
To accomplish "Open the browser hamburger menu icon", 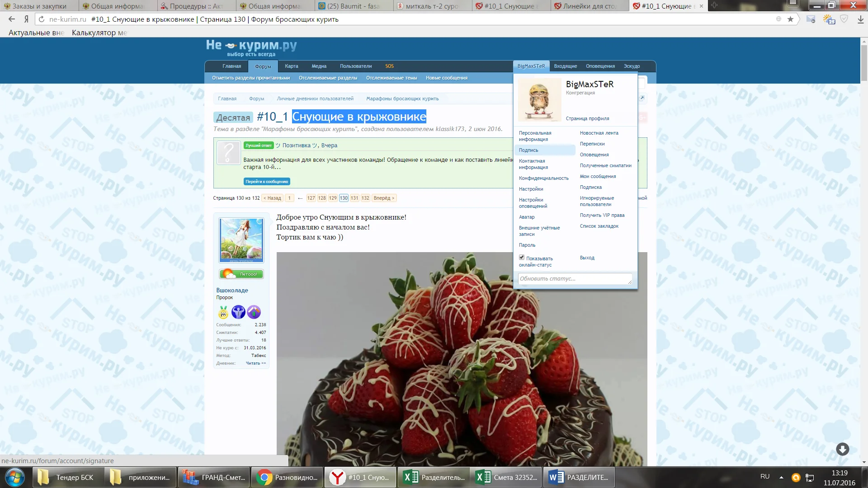I will coord(793,4).
